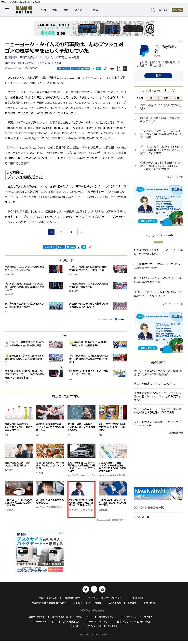Select the white small font size A

120,68
